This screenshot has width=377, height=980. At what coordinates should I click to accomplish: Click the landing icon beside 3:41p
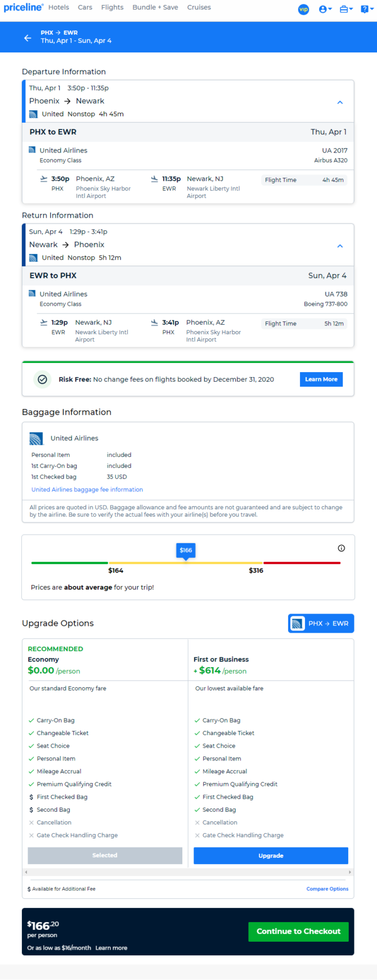tap(155, 323)
